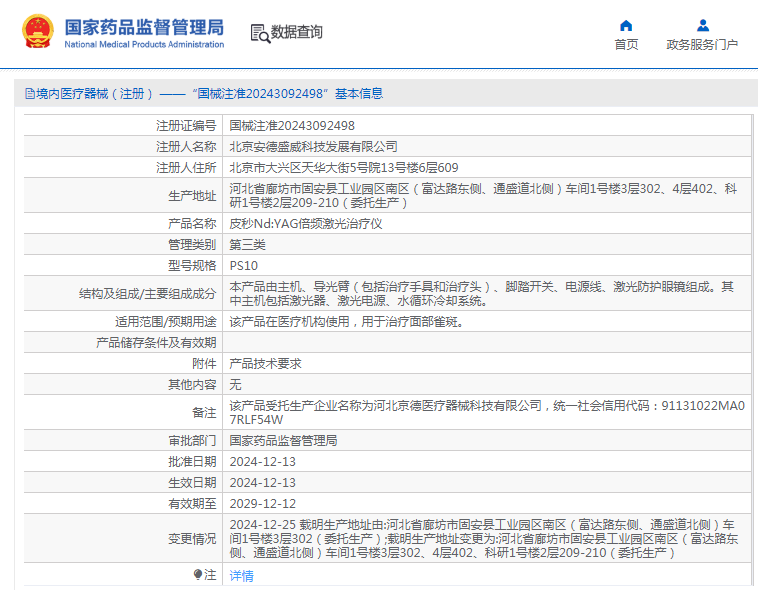The width and height of the screenshot is (758, 590).
Task: Click the 管理类别 row label
Action: tap(192, 245)
